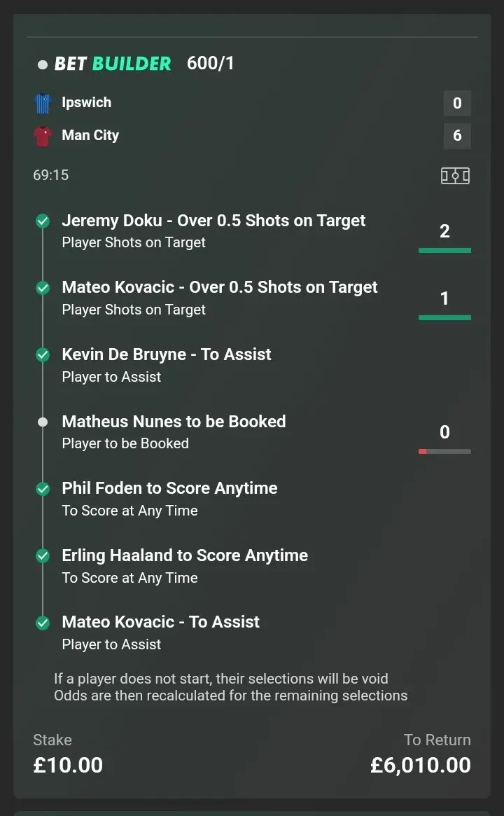Tap the To Return £6,010.00 amount
The image size is (504, 816).
420,765
